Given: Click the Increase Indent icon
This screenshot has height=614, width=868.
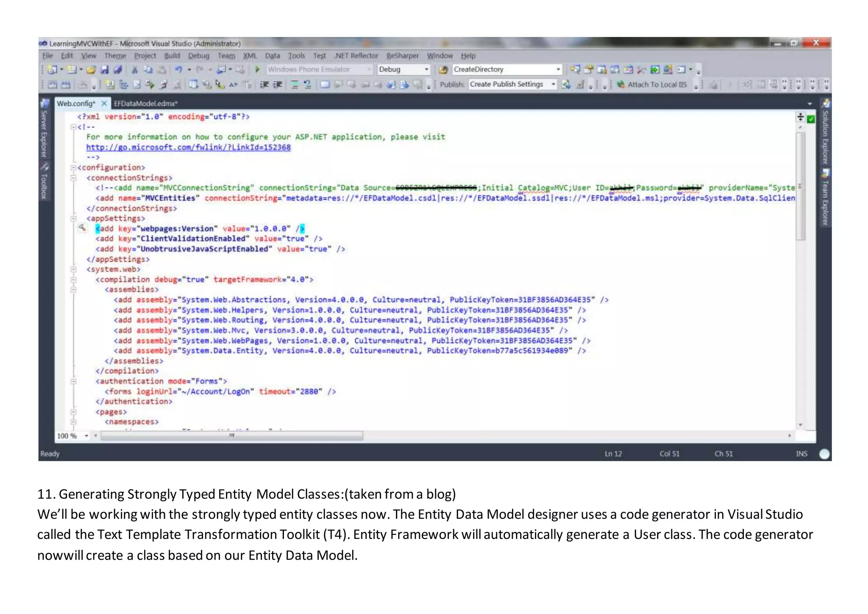Looking at the screenshot, I should coord(278,85).
